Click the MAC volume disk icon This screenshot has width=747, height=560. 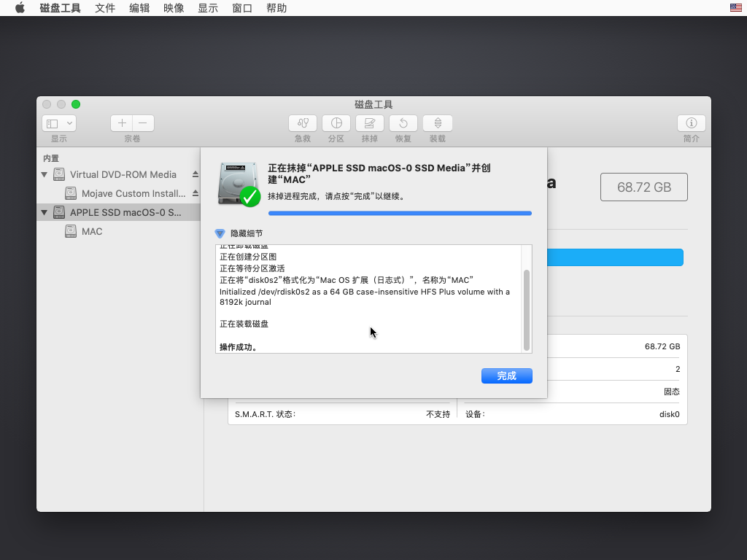pos(71,231)
